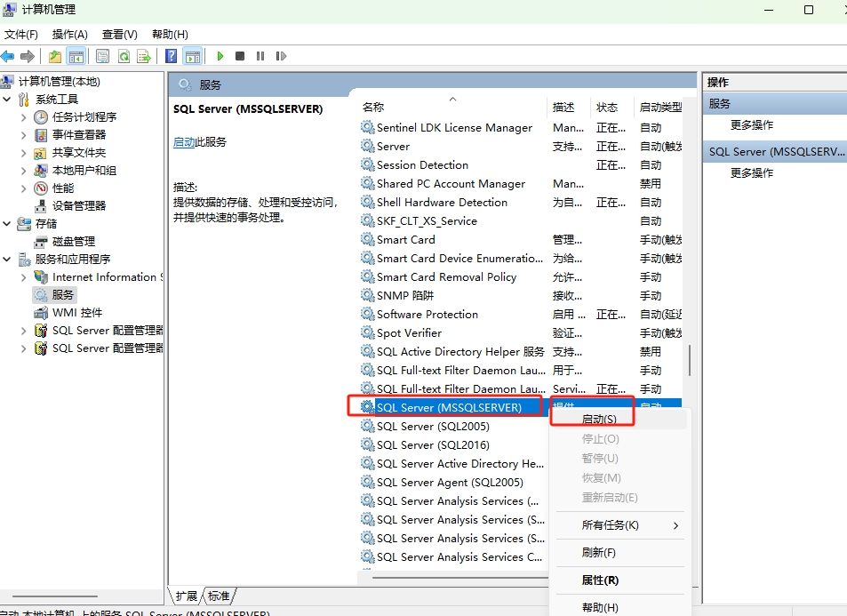
Task: Sort by 启动类型 column header
Action: pyautogui.click(x=659, y=107)
